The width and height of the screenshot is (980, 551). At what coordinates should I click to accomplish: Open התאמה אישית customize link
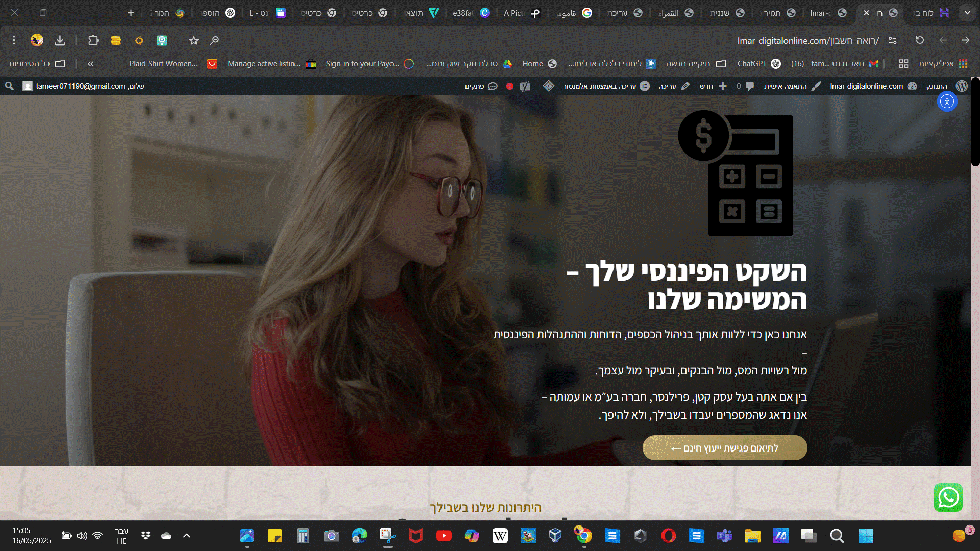(792, 86)
